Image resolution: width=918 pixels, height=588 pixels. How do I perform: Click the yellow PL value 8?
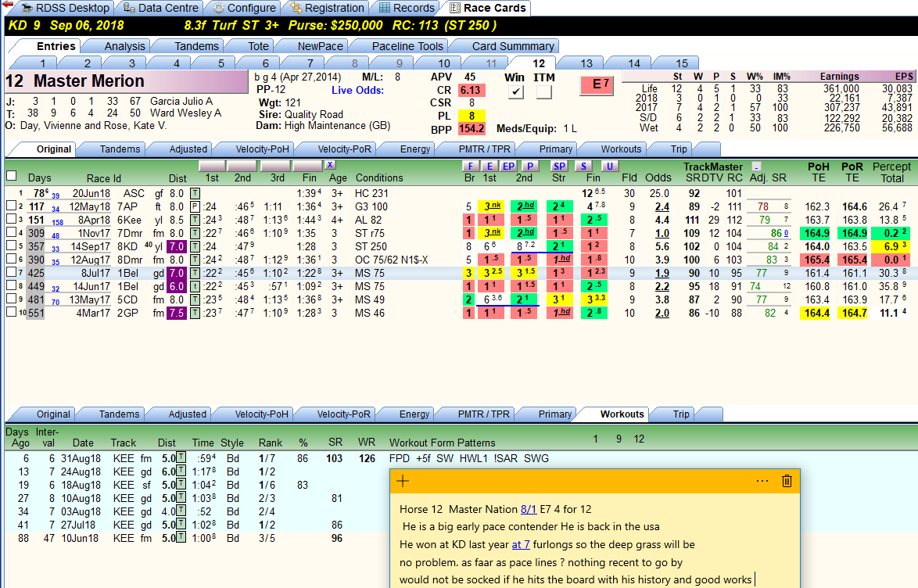(x=472, y=116)
